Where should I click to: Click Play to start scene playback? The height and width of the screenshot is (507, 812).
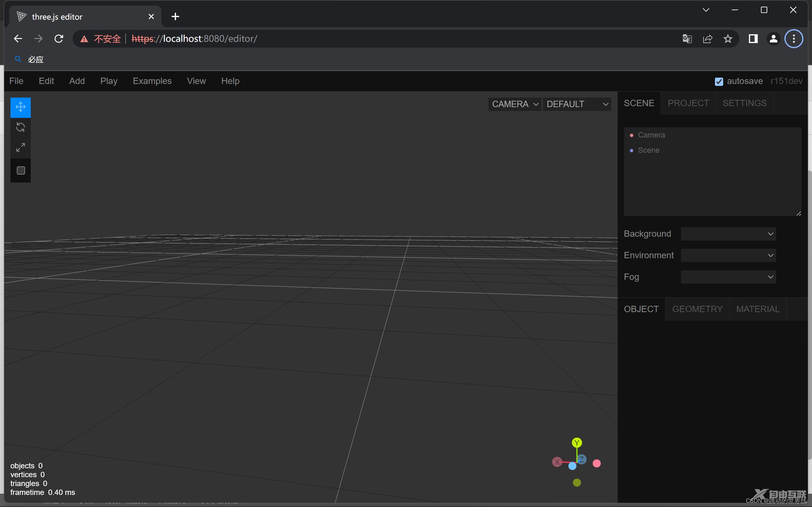coord(108,80)
